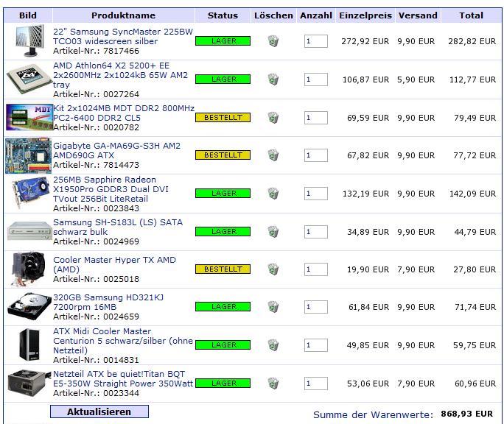Screen dimensions: 504x424
Task: Click the Status column header
Action: pyautogui.click(x=223, y=15)
